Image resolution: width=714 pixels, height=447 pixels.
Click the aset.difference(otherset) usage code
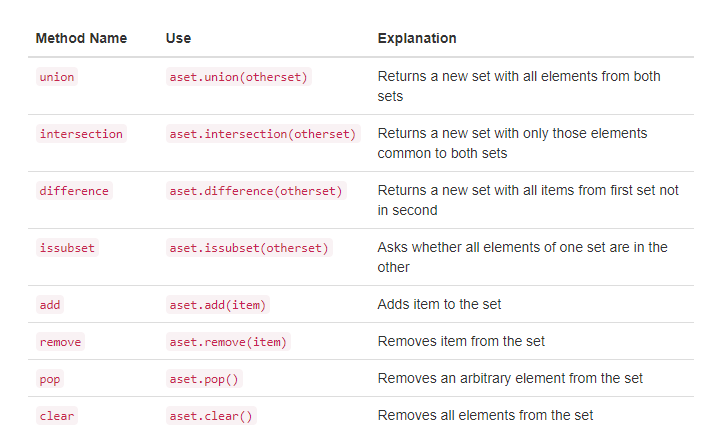255,191
